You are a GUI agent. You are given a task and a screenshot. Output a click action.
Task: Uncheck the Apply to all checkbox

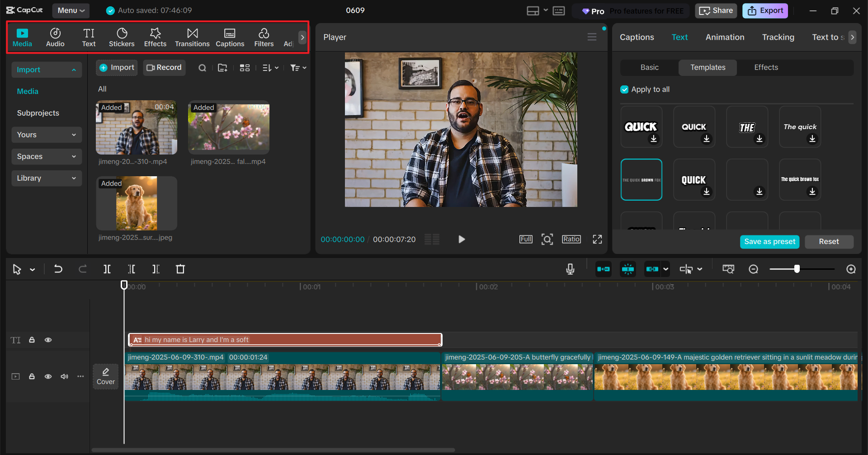click(624, 89)
